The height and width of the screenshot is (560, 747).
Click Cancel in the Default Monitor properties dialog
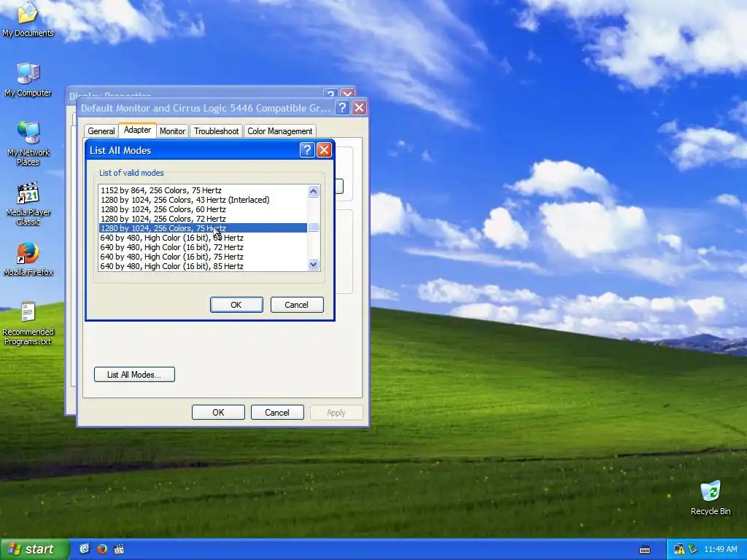click(x=277, y=413)
